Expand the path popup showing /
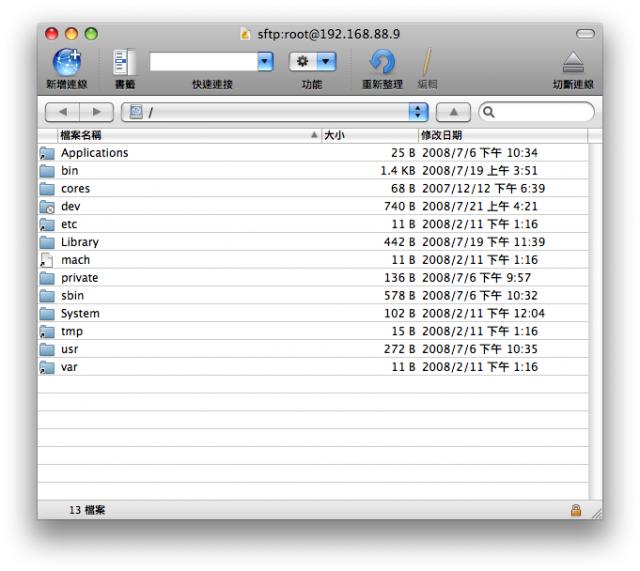The width and height of the screenshot is (640, 571). click(x=420, y=113)
